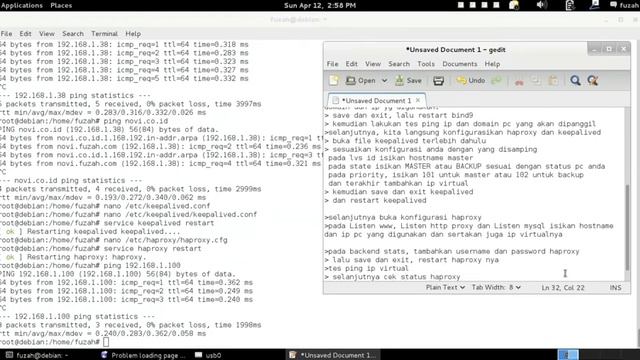Click the Open button in gedit toolbar
Viewport: 640px width, 360px height.
[360, 81]
